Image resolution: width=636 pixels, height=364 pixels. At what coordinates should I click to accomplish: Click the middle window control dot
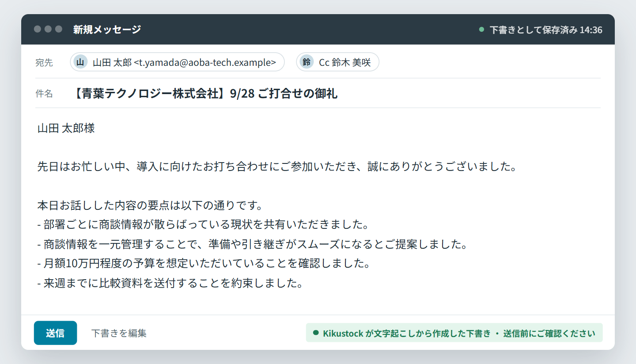coord(48,29)
